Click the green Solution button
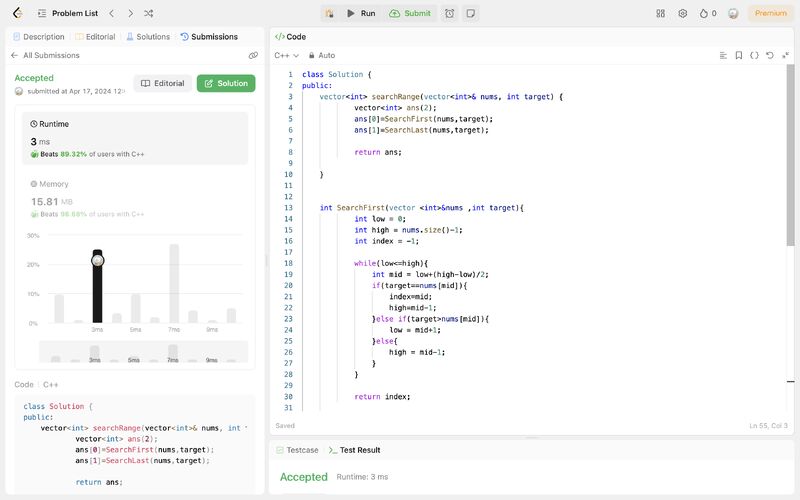 tap(226, 83)
